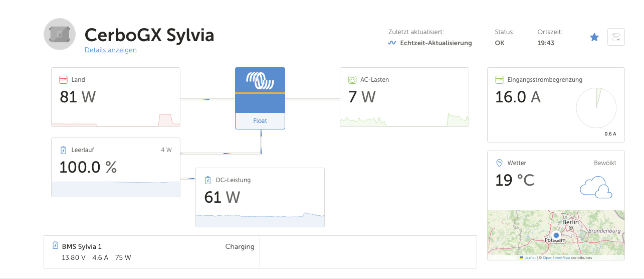Click the CerboGX device avatar image

coord(60,34)
